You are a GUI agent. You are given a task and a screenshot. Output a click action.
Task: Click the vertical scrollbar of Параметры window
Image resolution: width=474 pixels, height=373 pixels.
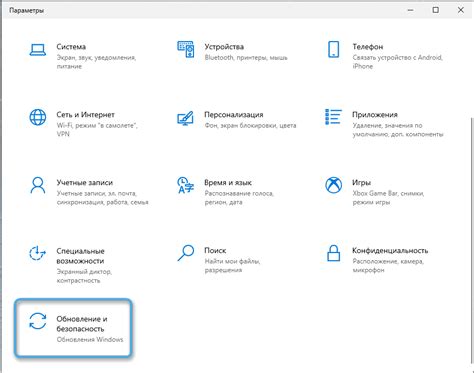pyautogui.click(x=472, y=240)
